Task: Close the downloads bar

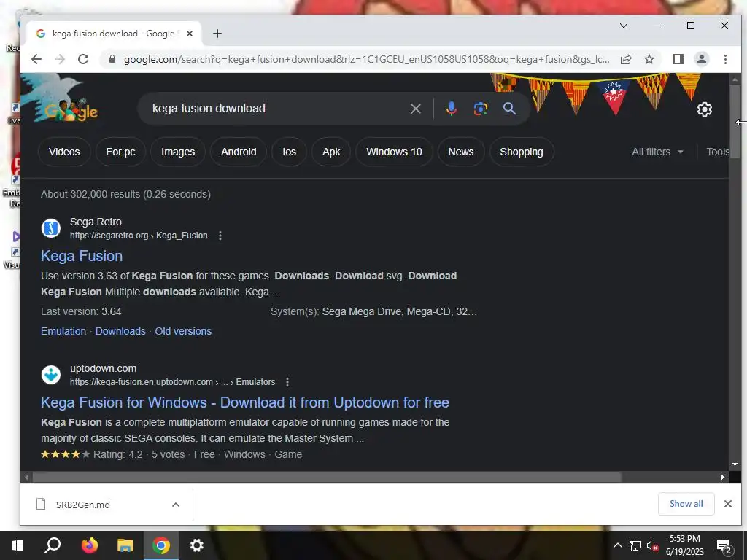Action: pyautogui.click(x=728, y=504)
